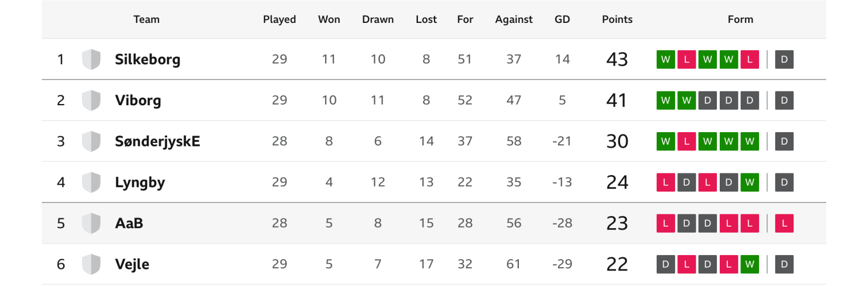Open the Viborg team link

click(138, 101)
